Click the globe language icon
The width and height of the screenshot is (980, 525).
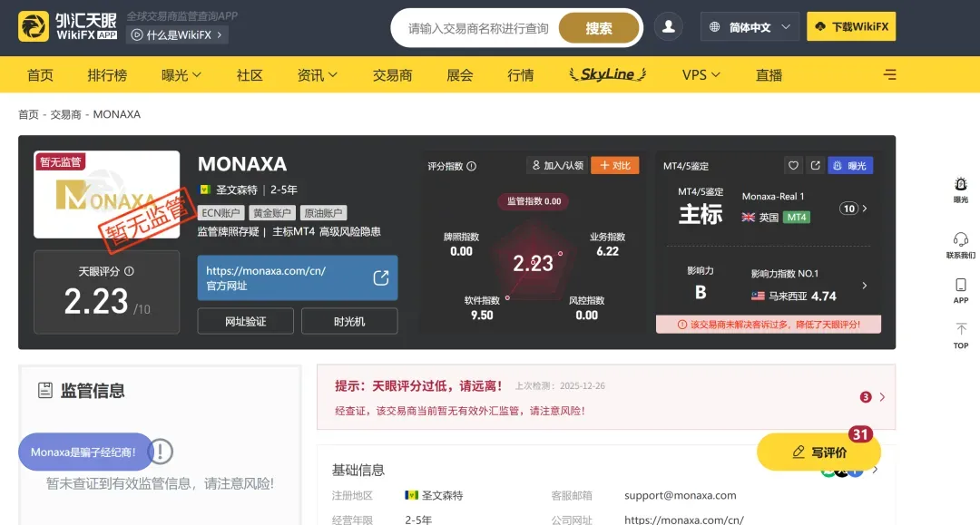coord(714,27)
